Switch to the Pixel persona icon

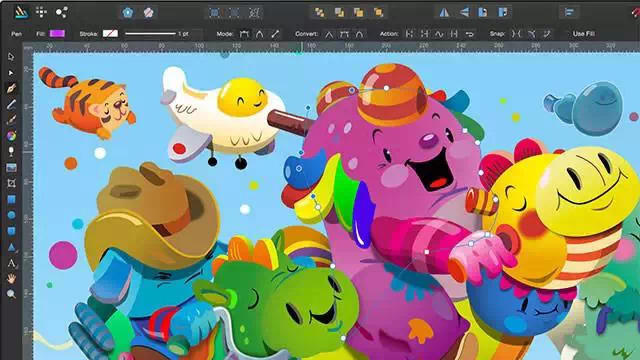41,12
